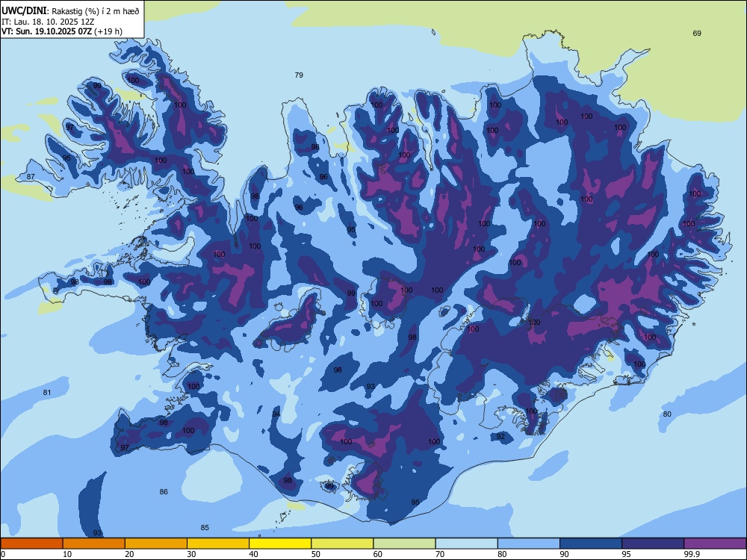Click the humidity value 79 over northern sea
747x560 pixels.
[x=299, y=75]
